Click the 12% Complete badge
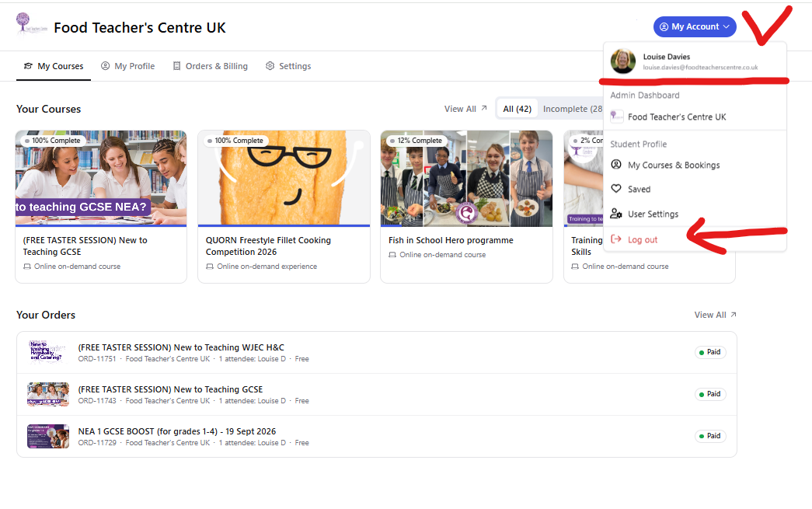 pyautogui.click(x=416, y=141)
